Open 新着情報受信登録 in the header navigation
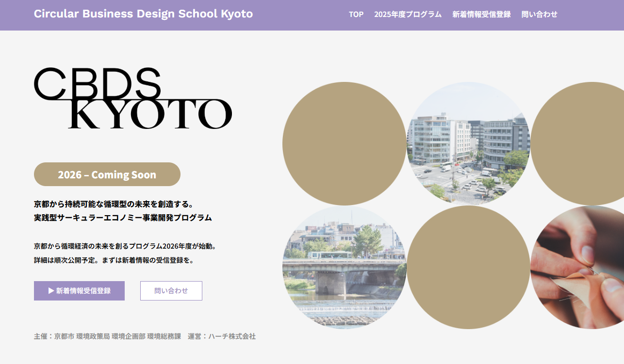 pyautogui.click(x=481, y=14)
